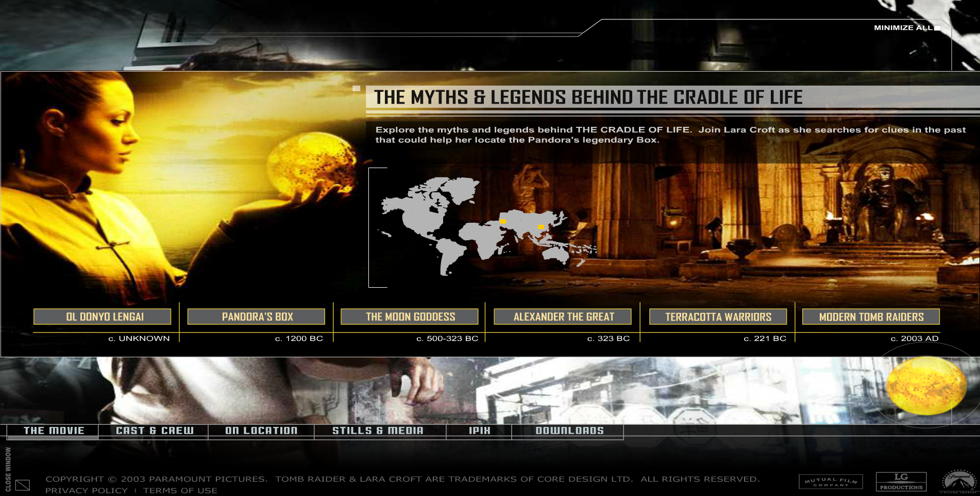Open the Terms of Use link

(180, 490)
